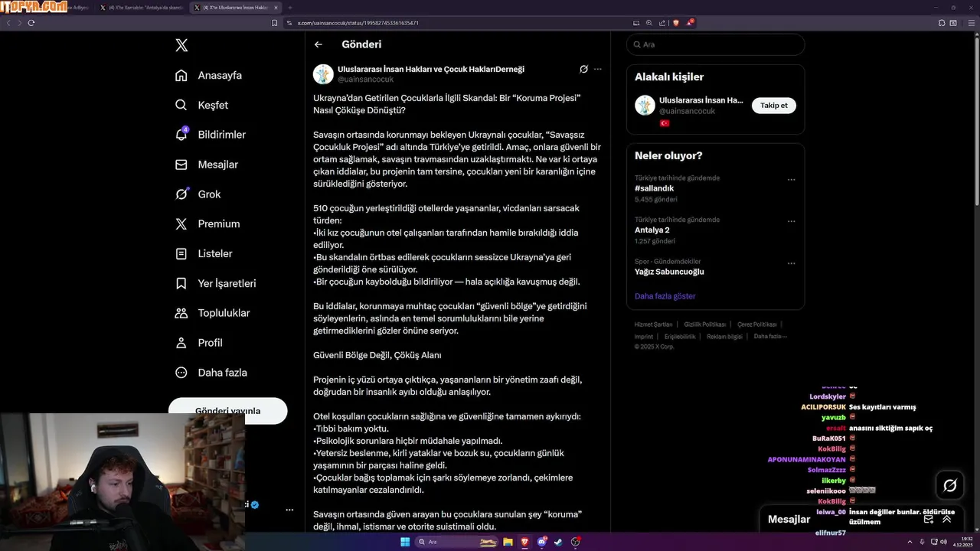Click the X logo in the sidebar
This screenshot has width=980, height=551.
click(x=181, y=45)
